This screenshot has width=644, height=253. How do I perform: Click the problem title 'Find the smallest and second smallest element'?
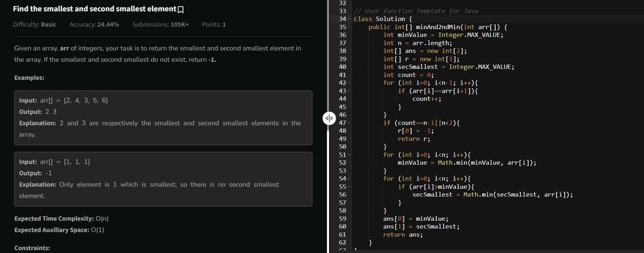point(94,9)
